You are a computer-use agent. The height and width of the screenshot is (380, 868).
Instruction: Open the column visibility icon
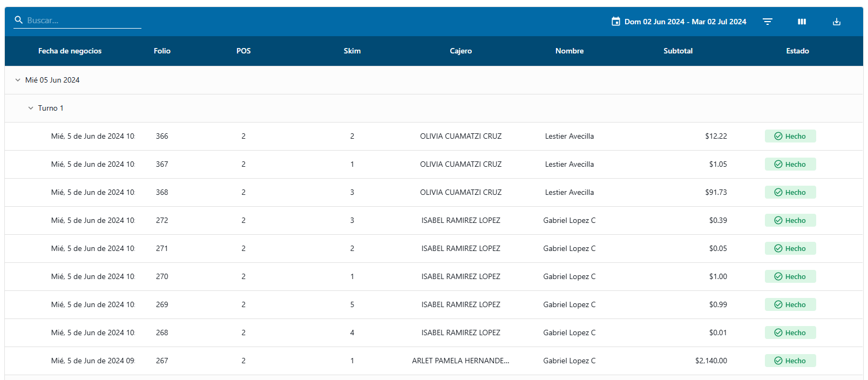[x=802, y=22]
